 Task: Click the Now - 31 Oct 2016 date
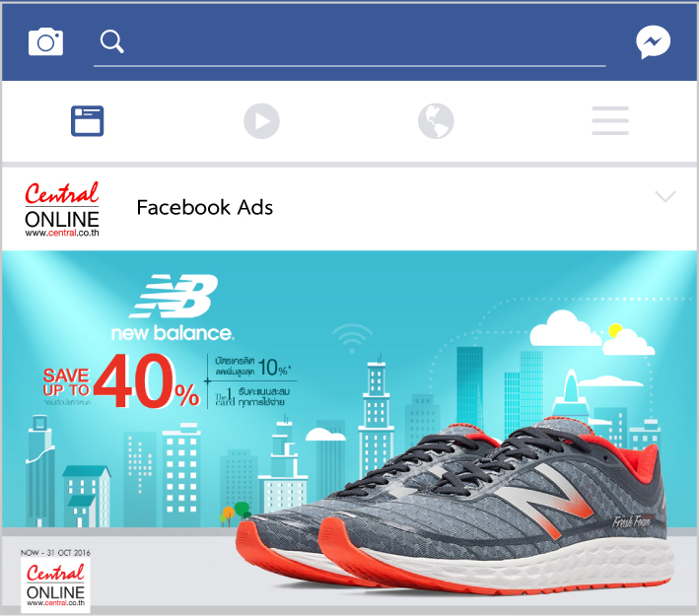tap(56, 553)
